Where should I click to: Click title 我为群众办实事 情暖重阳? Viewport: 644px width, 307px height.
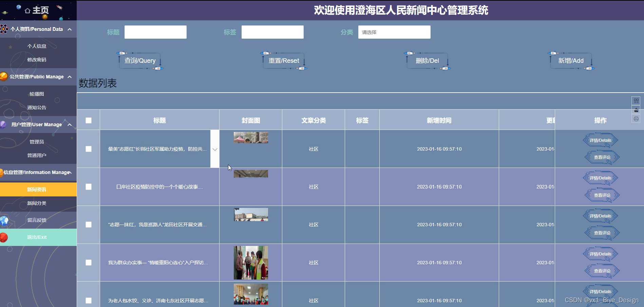pos(158,263)
